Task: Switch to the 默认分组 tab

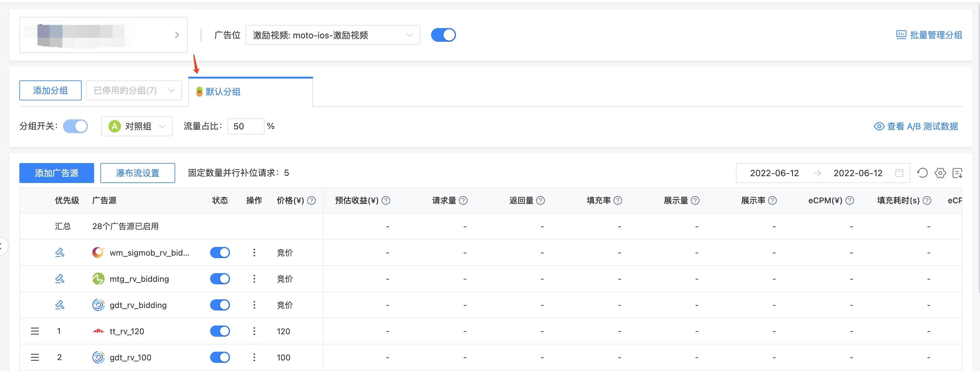Action: click(x=223, y=92)
